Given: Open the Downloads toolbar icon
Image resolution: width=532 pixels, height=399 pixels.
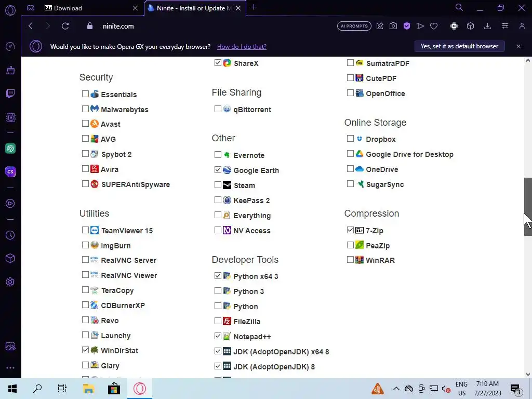Looking at the screenshot, I should [487, 26].
